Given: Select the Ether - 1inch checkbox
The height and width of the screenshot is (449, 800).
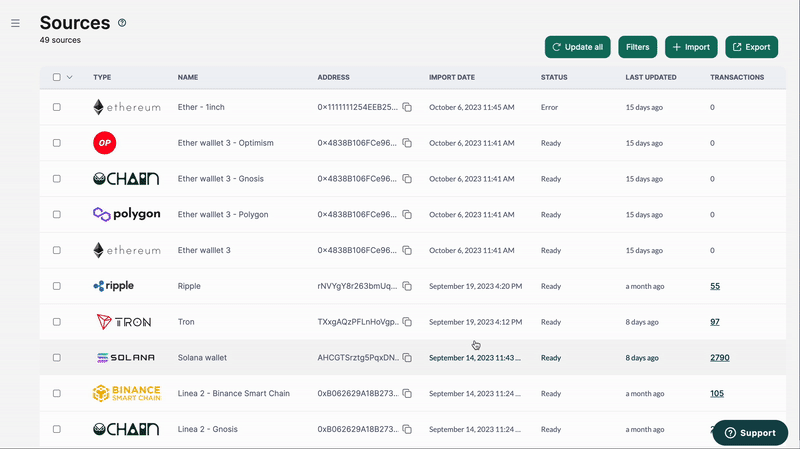Looking at the screenshot, I should (x=57, y=107).
